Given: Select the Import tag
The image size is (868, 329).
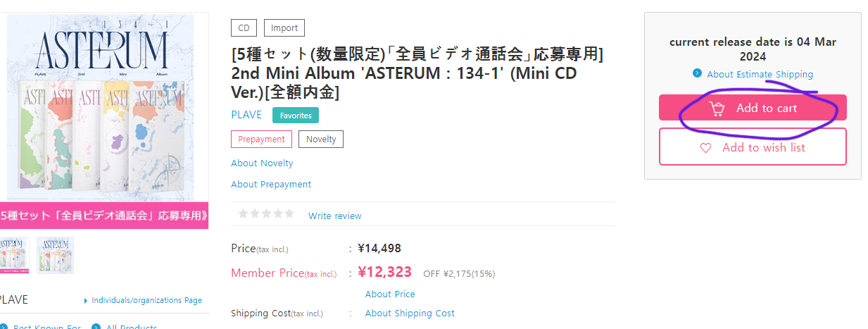Looking at the screenshot, I should click(x=284, y=28).
